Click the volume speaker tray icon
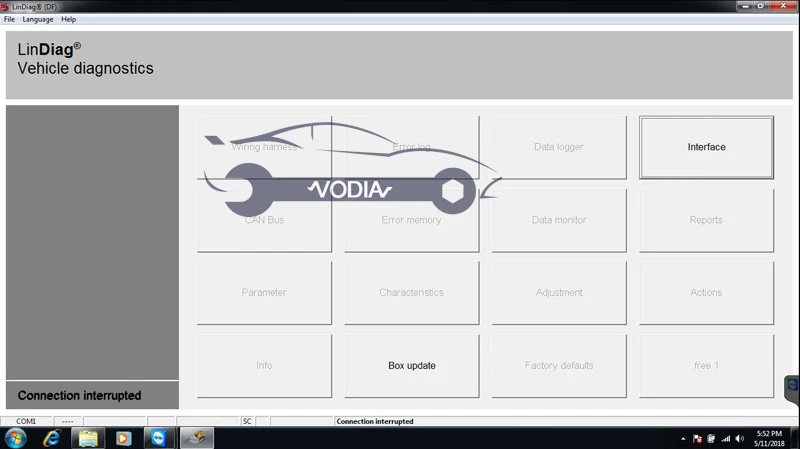Viewport: 800px width, 449px height. click(x=740, y=439)
